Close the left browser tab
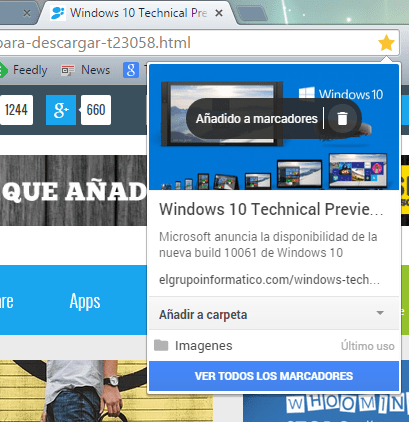The height and width of the screenshot is (422, 409). (27, 13)
